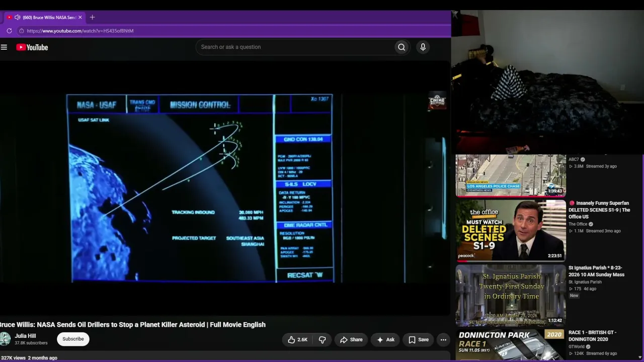Switch to the Bruce Willis NASA tab
This screenshot has height=362, width=644.
[45, 17]
